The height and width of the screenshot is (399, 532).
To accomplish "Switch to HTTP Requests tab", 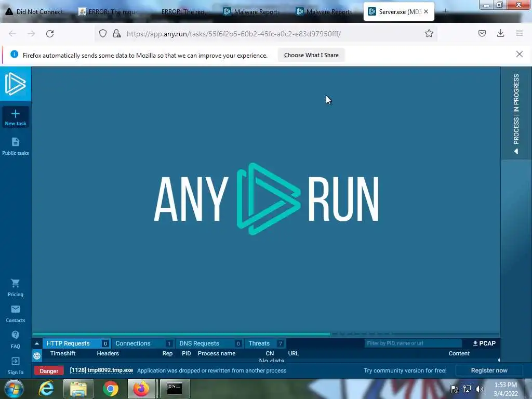I will (x=77, y=343).
